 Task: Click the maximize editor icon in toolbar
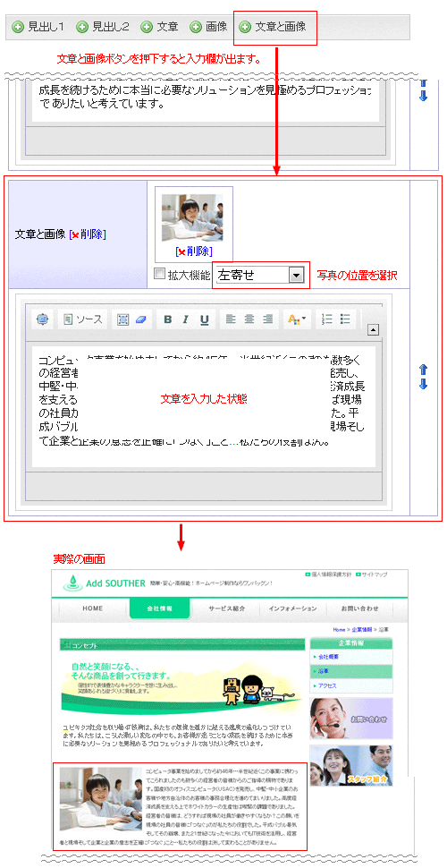pyautogui.click(x=43, y=319)
